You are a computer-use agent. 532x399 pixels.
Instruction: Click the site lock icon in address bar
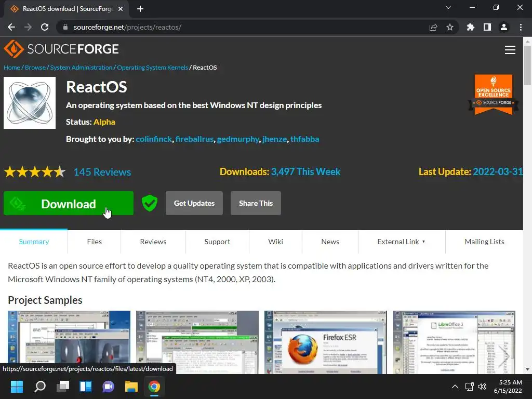pyautogui.click(x=65, y=27)
